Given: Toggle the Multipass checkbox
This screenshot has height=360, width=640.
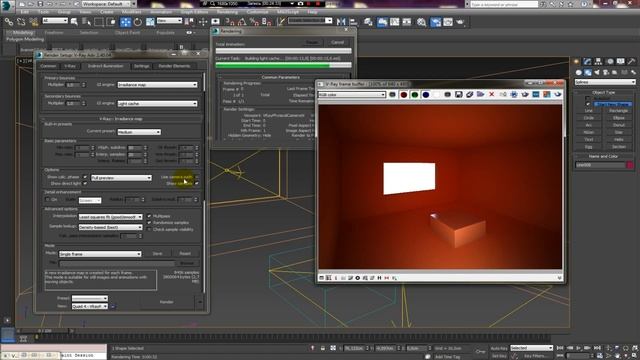Looking at the screenshot, I should (x=149, y=216).
